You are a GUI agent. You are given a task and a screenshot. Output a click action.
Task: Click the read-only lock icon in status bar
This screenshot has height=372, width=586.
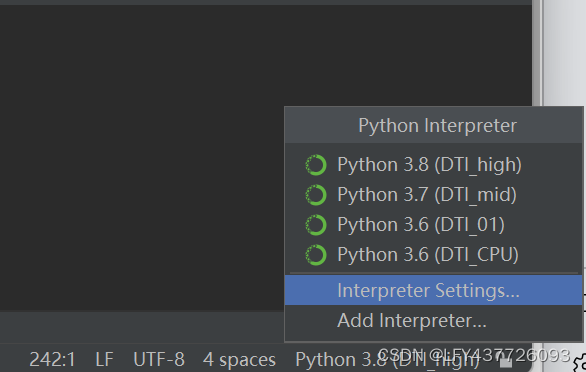506,362
